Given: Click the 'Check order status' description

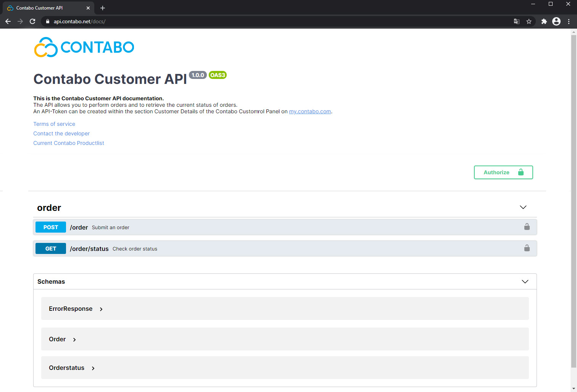Looking at the screenshot, I should [135, 249].
